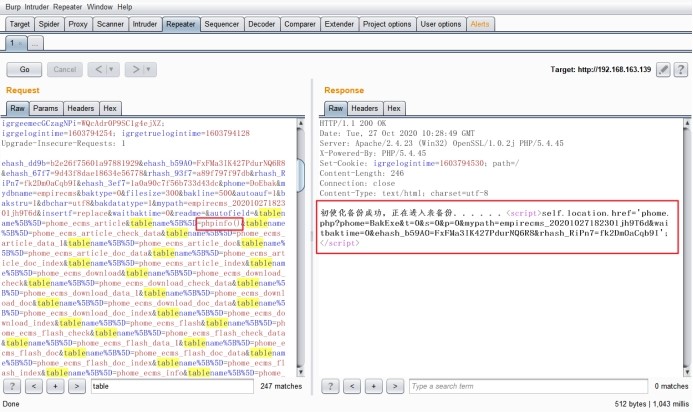693x413 pixels.
Task: Switch to the Intruder tool tab
Action: [x=145, y=24]
